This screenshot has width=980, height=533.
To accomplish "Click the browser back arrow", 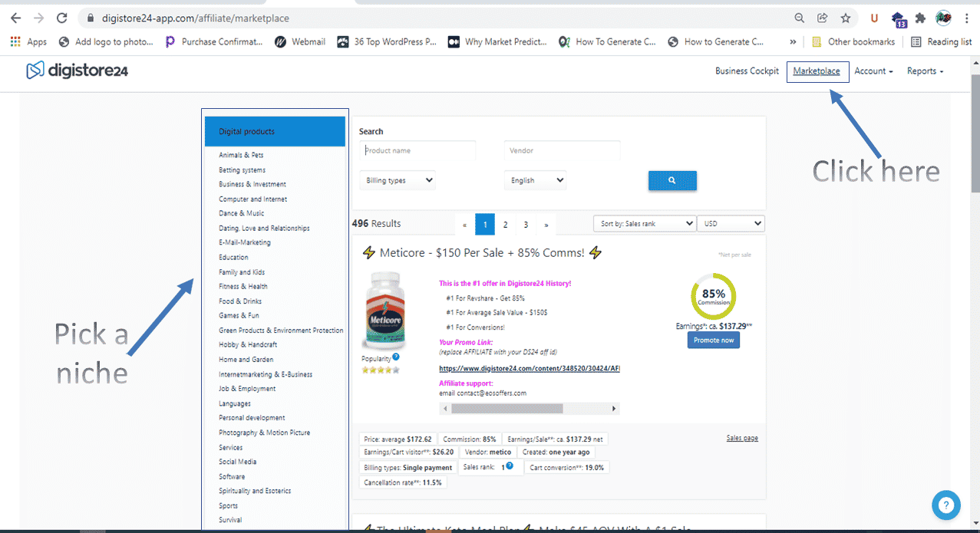I will [15, 18].
